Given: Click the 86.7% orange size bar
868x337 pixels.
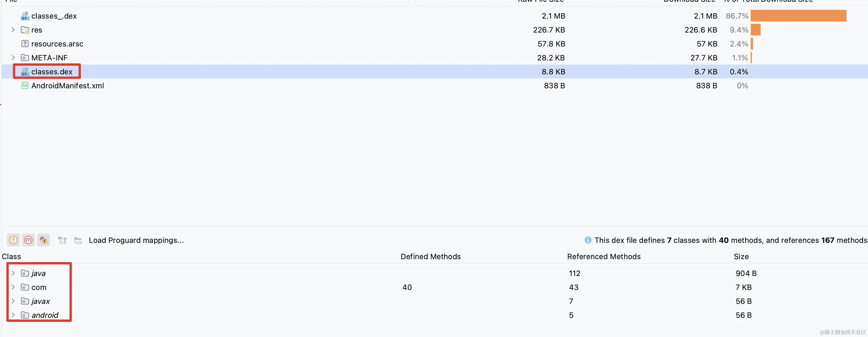Looking at the screenshot, I should coord(798,16).
